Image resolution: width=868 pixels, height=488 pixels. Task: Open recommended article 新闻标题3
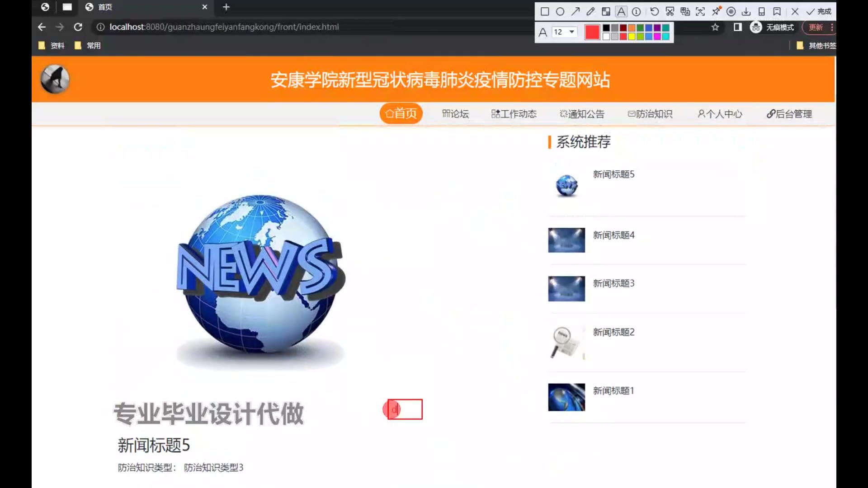(613, 284)
